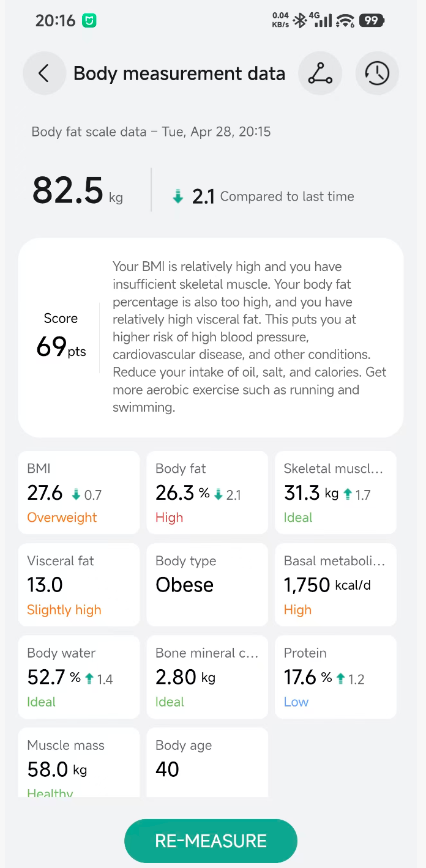Open the Skeletal muscle card
The height and width of the screenshot is (868, 426).
[x=335, y=492]
